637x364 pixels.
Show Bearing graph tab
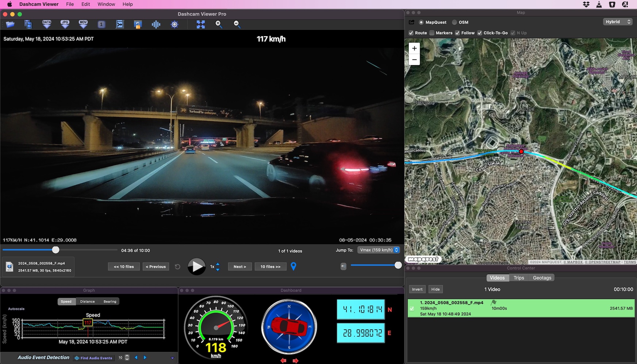pyautogui.click(x=110, y=302)
